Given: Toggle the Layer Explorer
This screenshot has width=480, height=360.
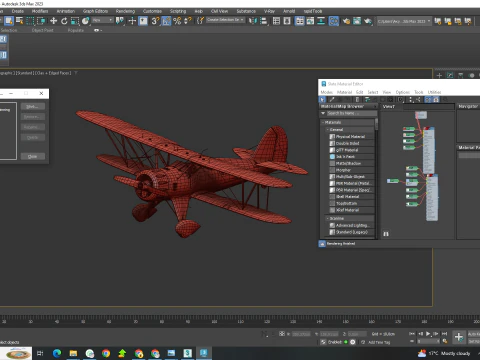Looking at the screenshot, I should click(x=287, y=21).
